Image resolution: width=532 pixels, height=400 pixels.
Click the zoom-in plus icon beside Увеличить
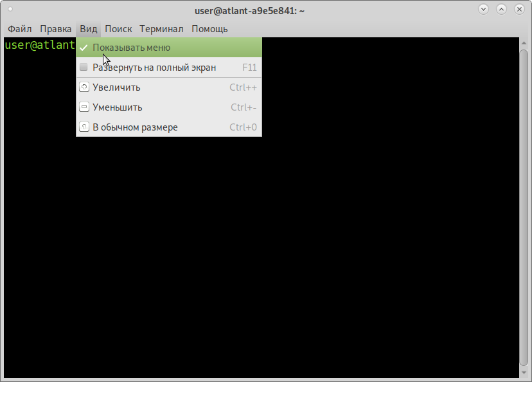click(84, 87)
